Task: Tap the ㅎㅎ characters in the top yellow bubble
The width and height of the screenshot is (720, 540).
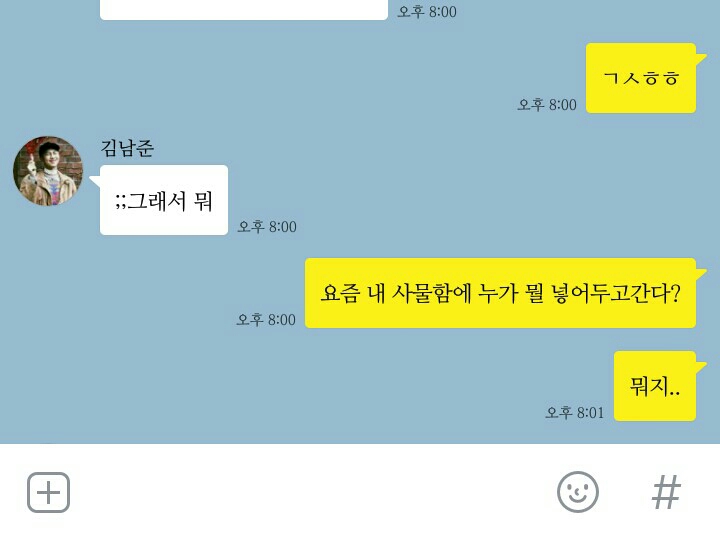Action: point(662,78)
